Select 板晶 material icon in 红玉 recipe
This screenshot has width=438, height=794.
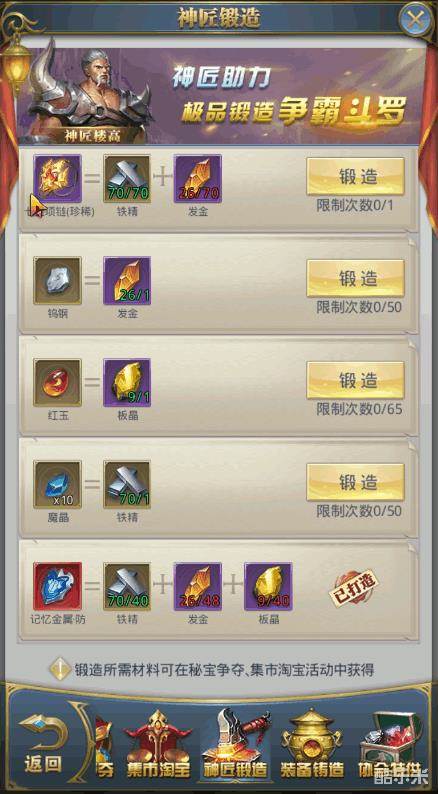(x=127, y=383)
